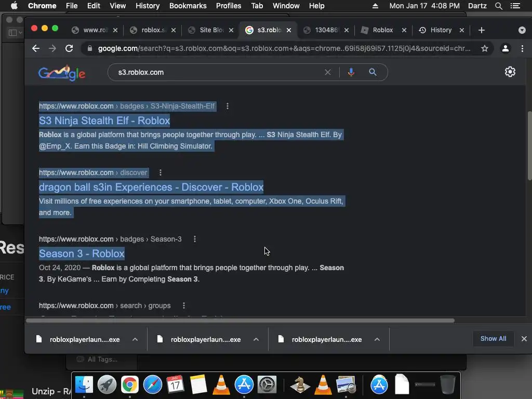
Task: Open the Chess app from the Dock
Action: click(x=300, y=385)
